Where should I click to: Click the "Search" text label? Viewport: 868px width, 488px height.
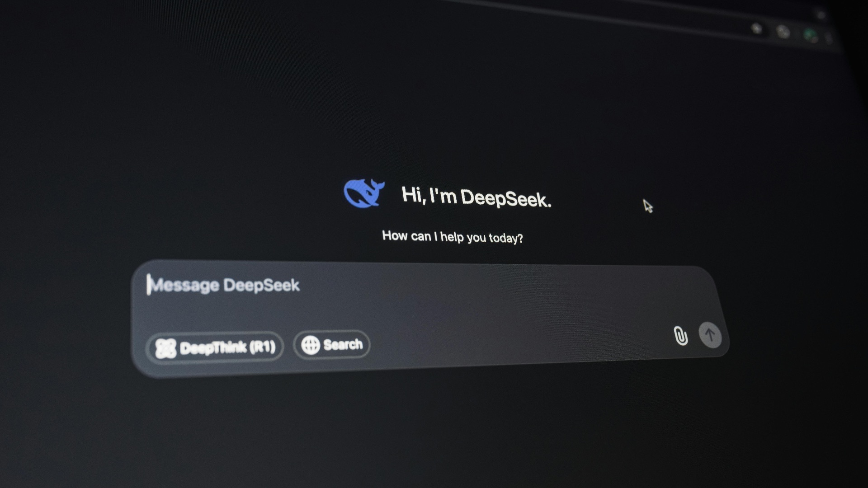coord(343,344)
